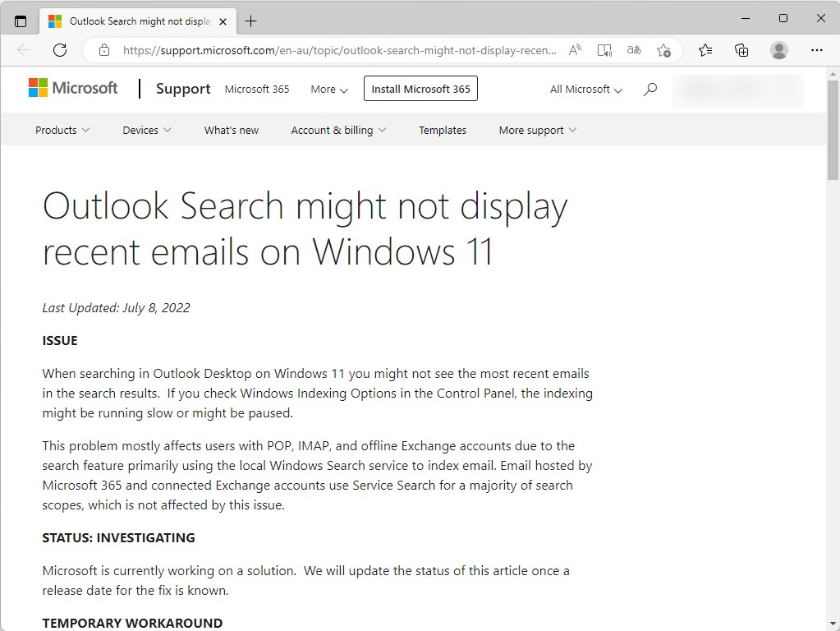Open the All Microsoft dropdown
The width and height of the screenshot is (840, 631).
coord(585,89)
